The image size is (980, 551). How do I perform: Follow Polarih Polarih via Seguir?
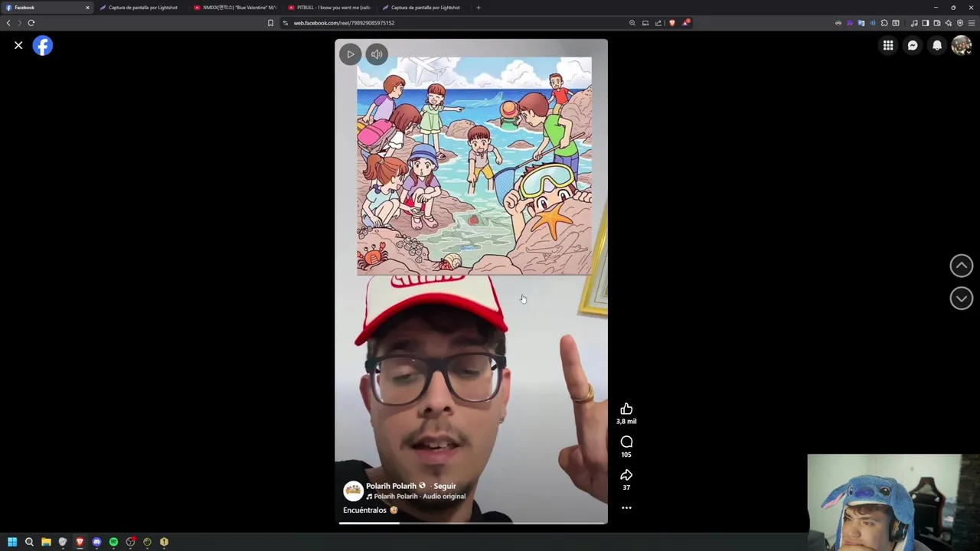tap(445, 486)
